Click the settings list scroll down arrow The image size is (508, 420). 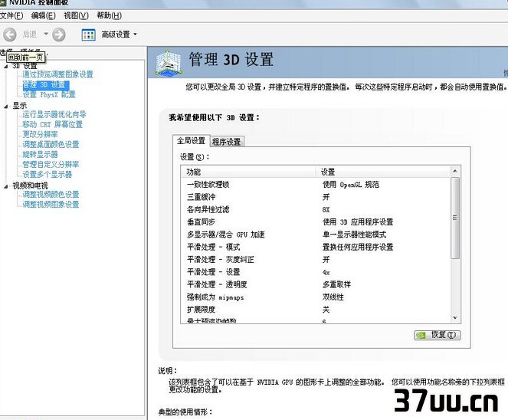coord(455,318)
